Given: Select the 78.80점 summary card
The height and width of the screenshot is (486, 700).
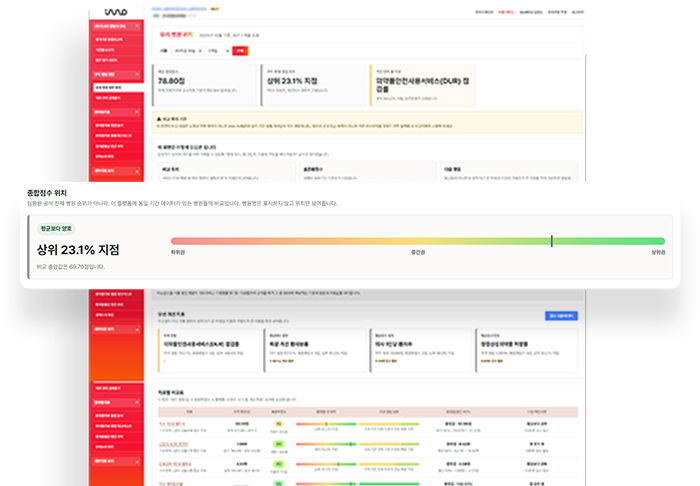Looking at the screenshot, I should [205, 85].
